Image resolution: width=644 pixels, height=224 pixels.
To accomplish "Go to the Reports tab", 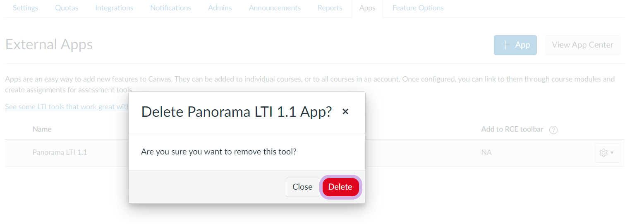I will [330, 8].
